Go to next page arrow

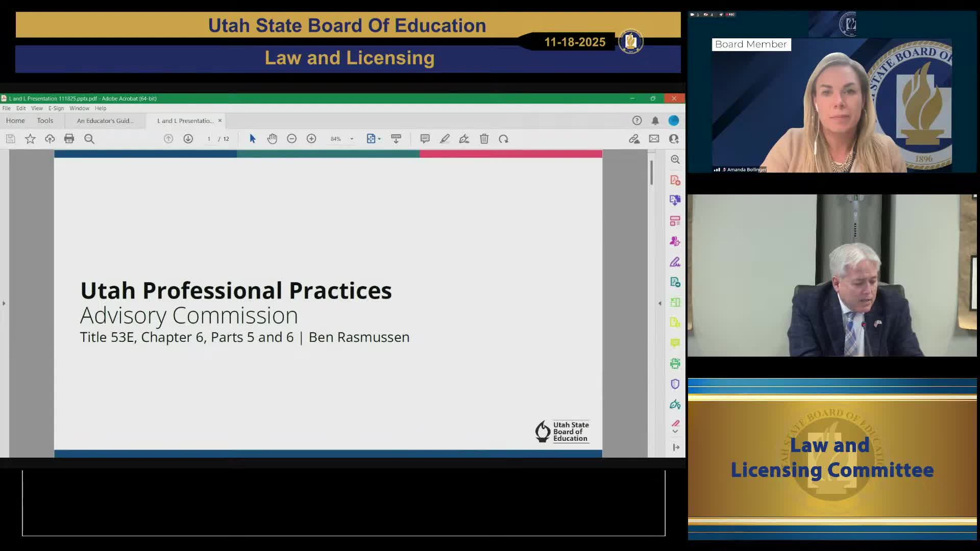[188, 139]
